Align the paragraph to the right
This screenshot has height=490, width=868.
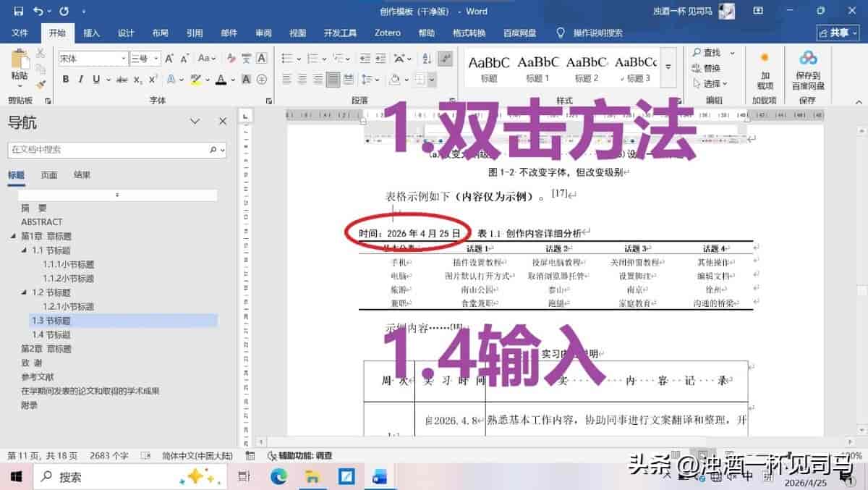[x=318, y=80]
